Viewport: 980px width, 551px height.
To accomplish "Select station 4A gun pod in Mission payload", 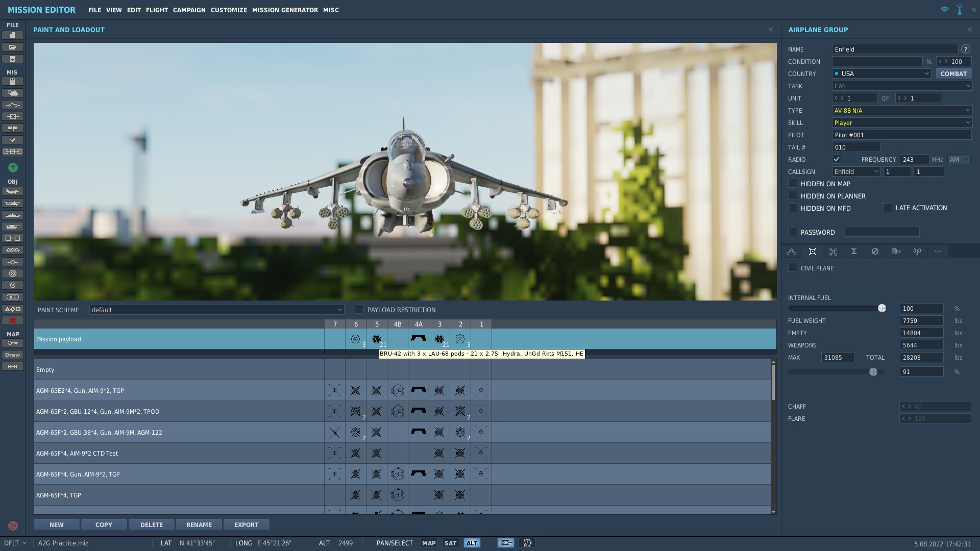I will tap(419, 339).
